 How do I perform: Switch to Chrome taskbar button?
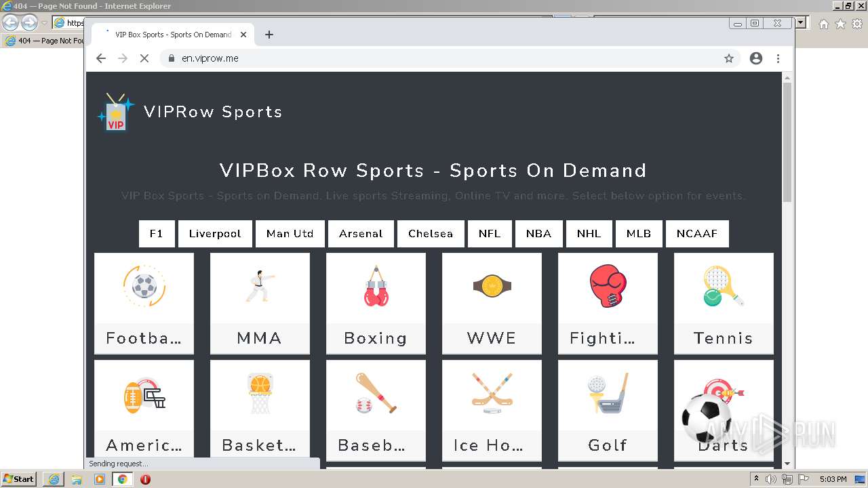pyautogui.click(x=123, y=479)
